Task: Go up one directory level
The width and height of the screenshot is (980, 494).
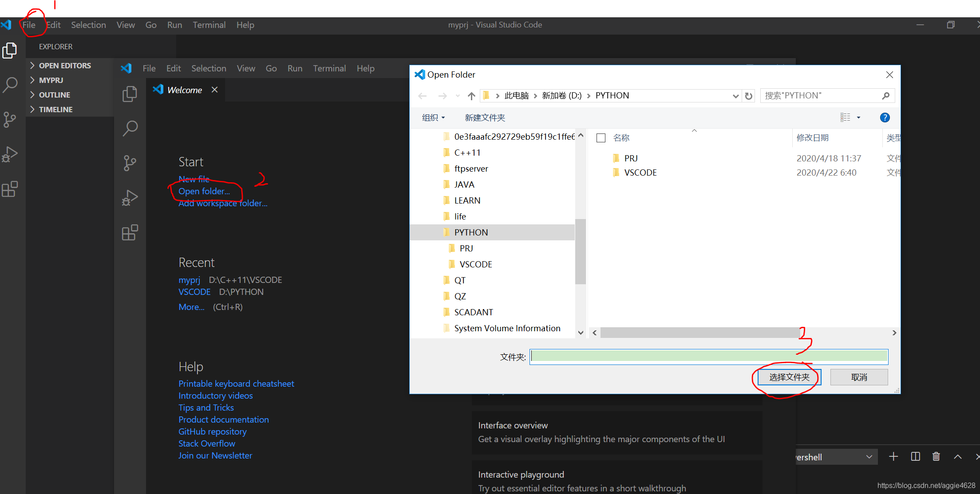Action: [471, 96]
